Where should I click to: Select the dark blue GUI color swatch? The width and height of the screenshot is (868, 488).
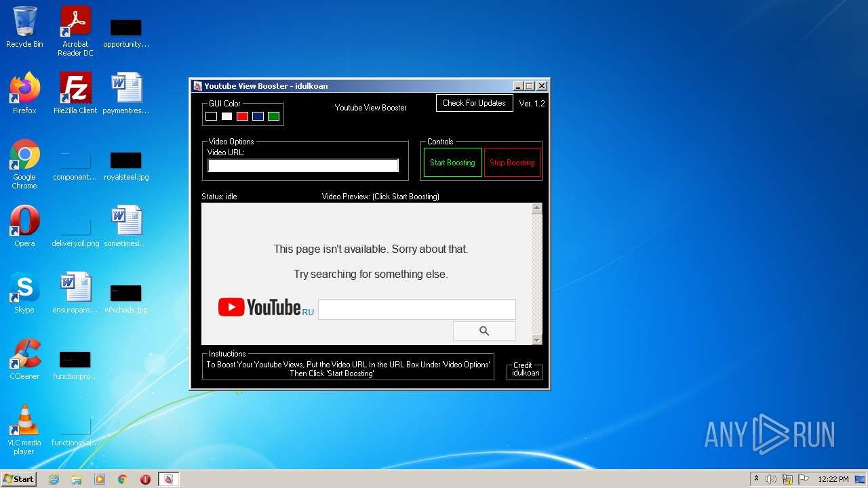(x=258, y=117)
